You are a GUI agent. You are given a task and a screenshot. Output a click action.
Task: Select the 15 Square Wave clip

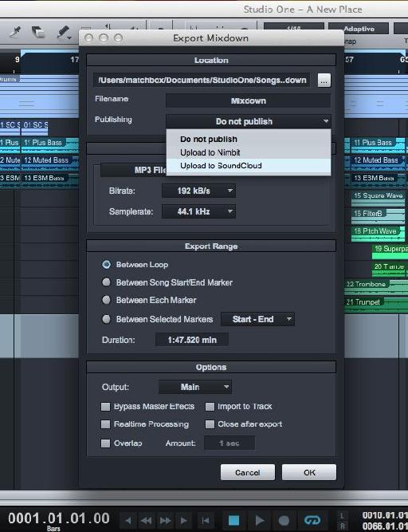point(379,198)
